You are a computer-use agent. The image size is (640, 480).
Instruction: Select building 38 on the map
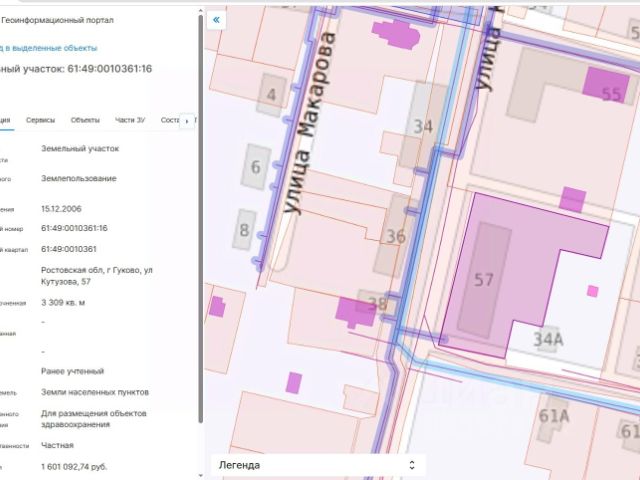point(377,304)
